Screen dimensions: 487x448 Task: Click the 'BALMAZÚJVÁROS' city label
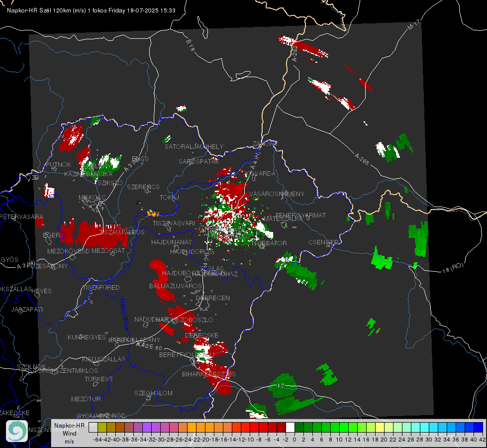[176, 286]
